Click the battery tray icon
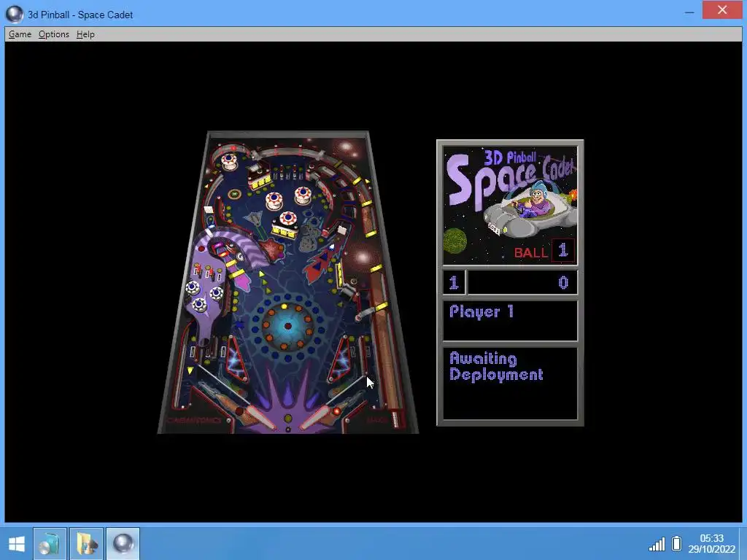This screenshot has height=560, width=747. click(x=676, y=543)
